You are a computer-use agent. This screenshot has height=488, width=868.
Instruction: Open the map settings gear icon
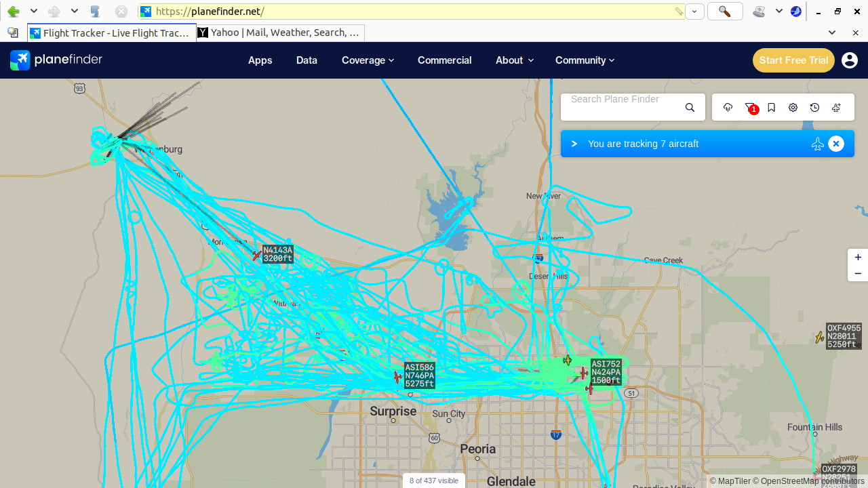793,108
